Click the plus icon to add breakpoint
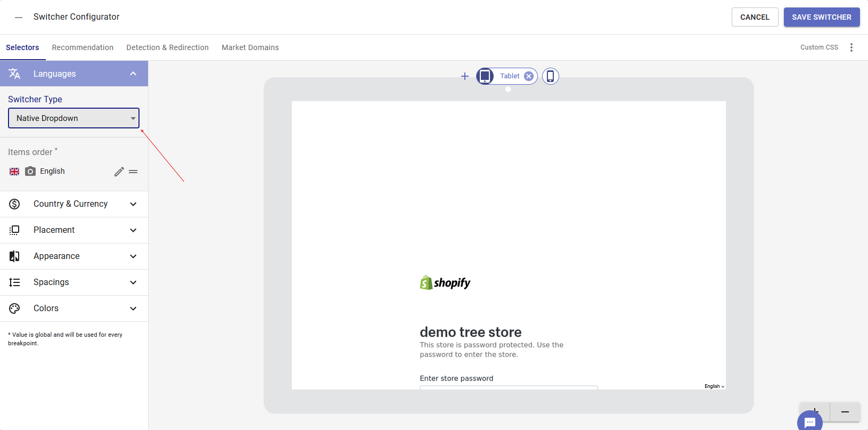 pyautogui.click(x=465, y=76)
